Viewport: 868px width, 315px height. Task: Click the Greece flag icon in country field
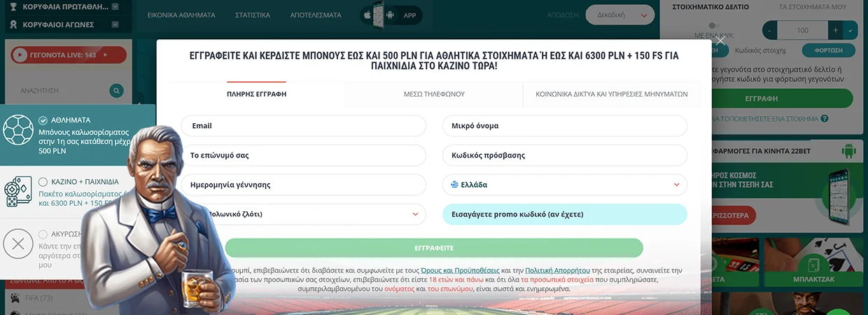[455, 185]
